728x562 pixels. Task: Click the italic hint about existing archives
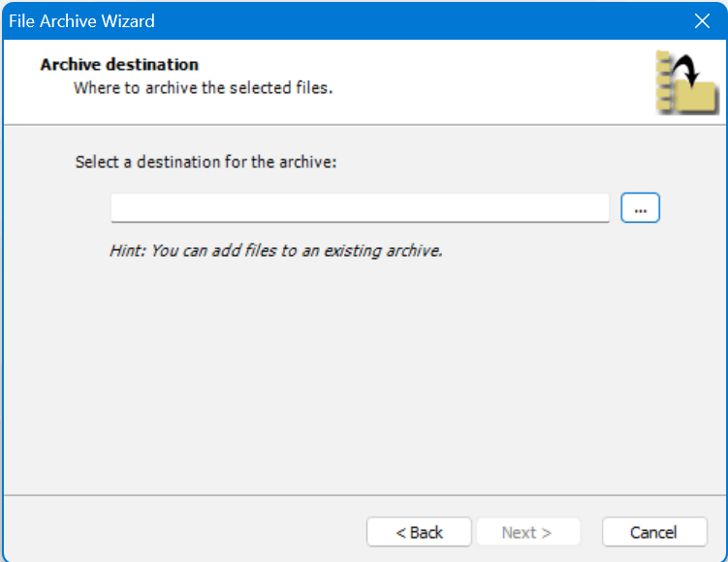coord(275,251)
